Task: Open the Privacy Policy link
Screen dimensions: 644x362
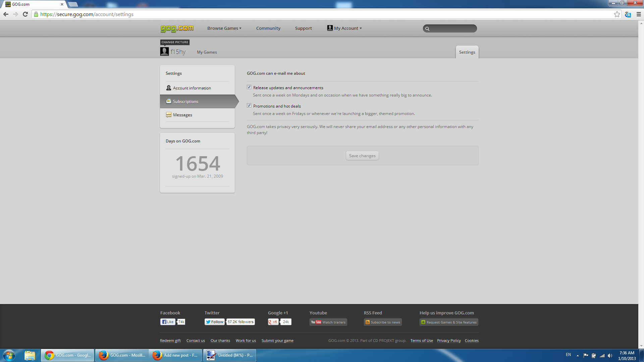Action: [x=449, y=341]
